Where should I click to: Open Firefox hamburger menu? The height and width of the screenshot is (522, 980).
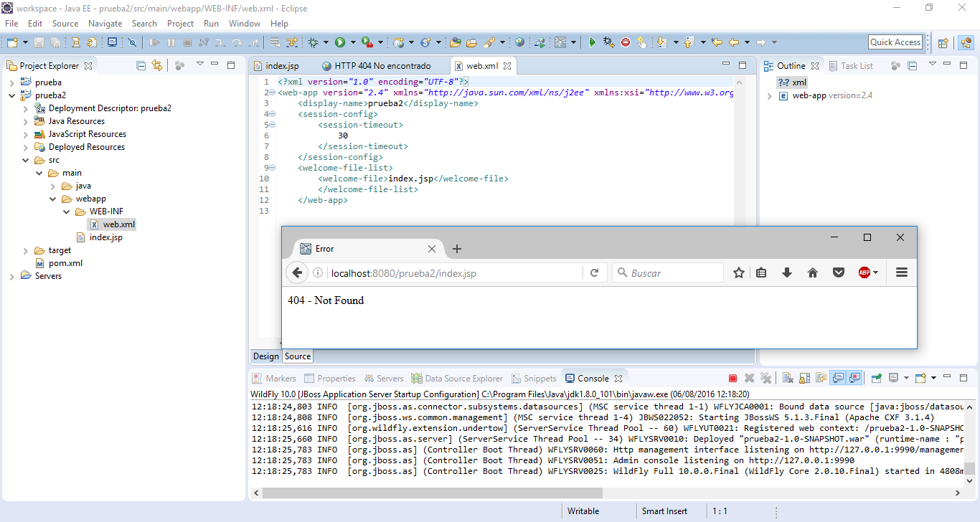pos(903,272)
